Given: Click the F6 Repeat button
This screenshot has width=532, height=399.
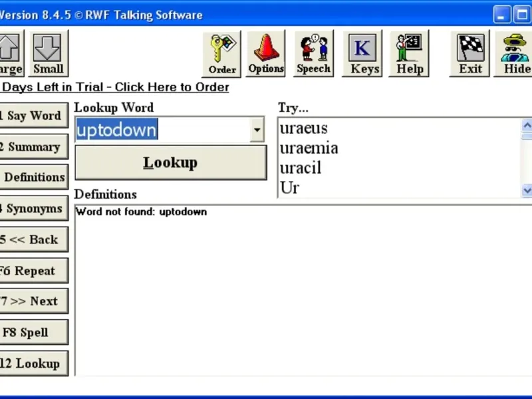Looking at the screenshot, I should 34,271.
